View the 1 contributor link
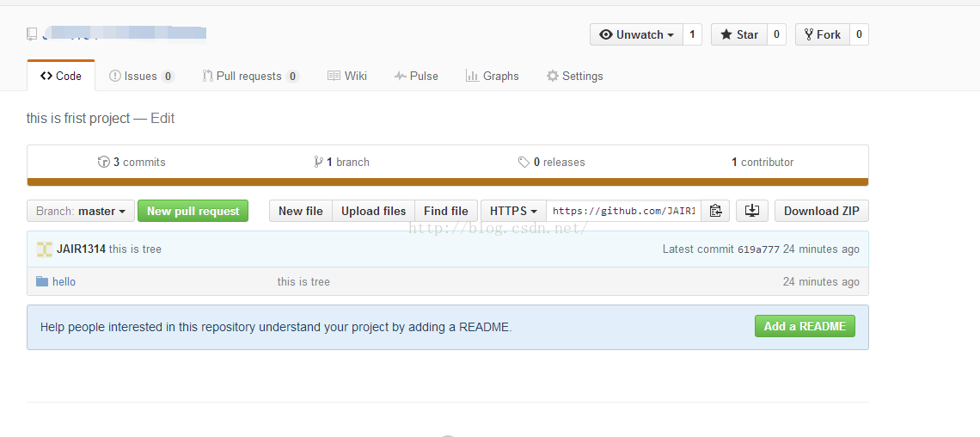This screenshot has height=437, width=980. 763,162
